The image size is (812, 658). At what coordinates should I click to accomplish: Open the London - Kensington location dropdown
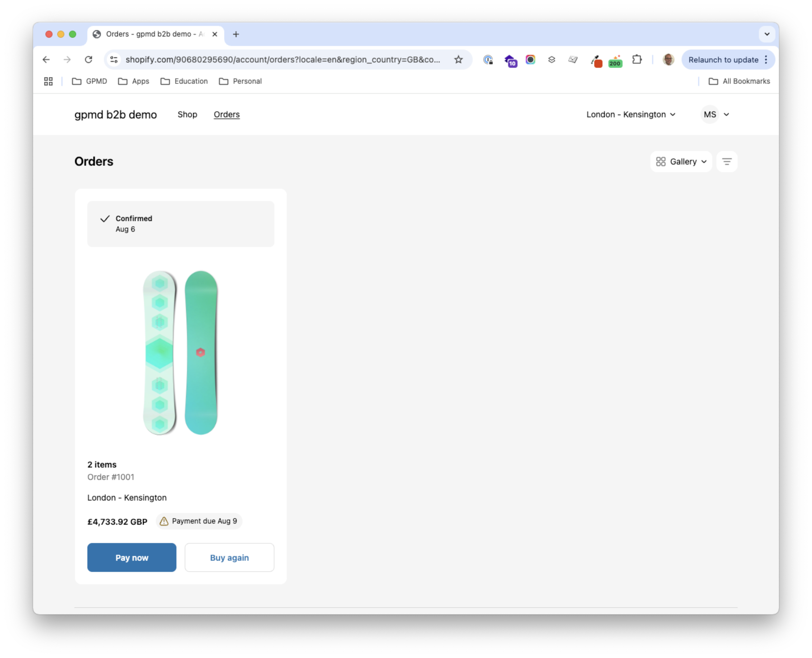(631, 114)
